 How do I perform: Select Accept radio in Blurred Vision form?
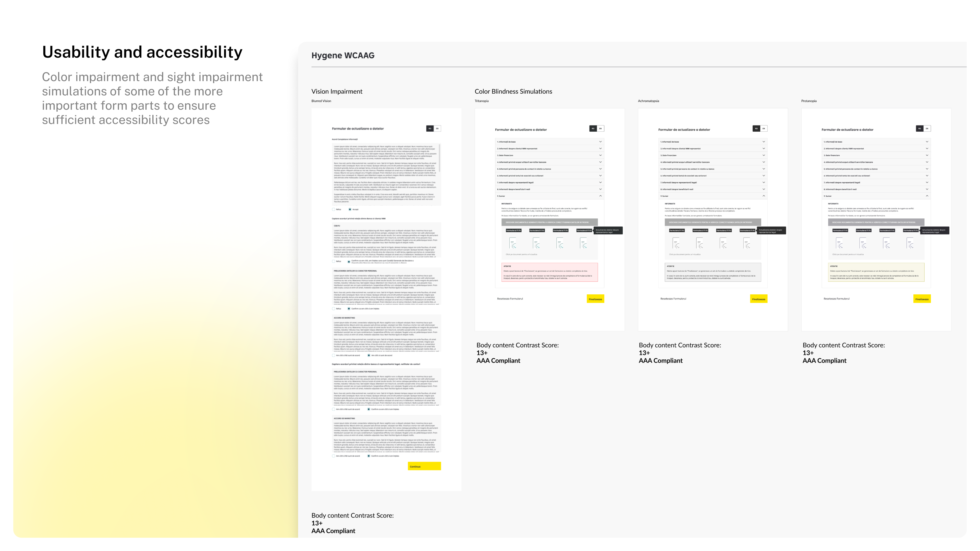pos(350,209)
